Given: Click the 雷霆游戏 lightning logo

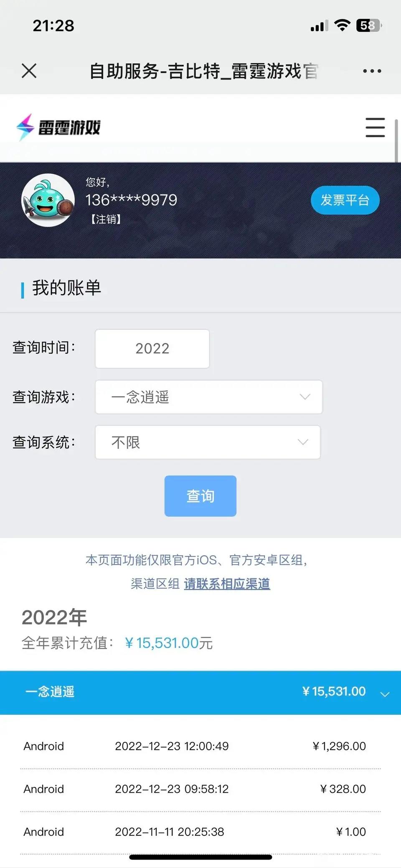Looking at the screenshot, I should point(58,127).
